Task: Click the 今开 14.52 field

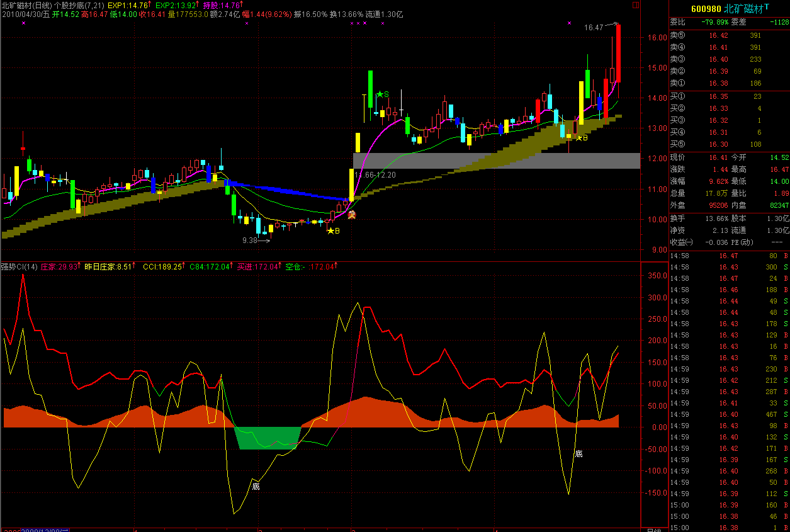Action: [x=760, y=157]
